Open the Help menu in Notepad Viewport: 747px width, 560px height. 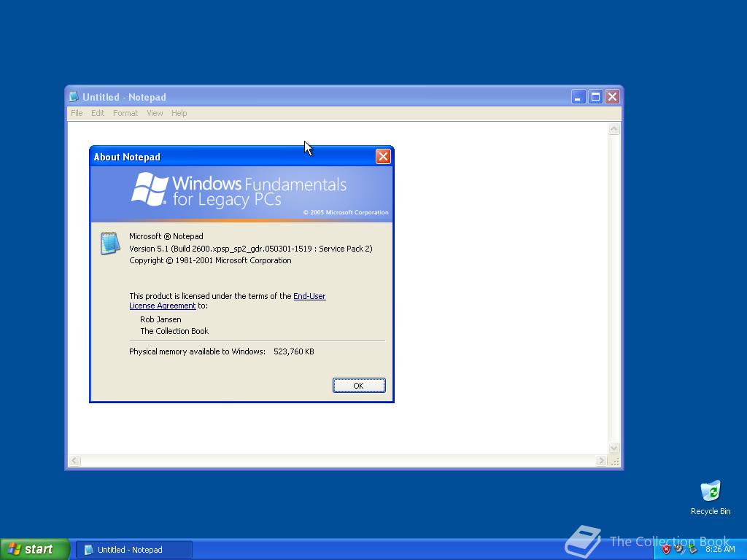(x=179, y=113)
